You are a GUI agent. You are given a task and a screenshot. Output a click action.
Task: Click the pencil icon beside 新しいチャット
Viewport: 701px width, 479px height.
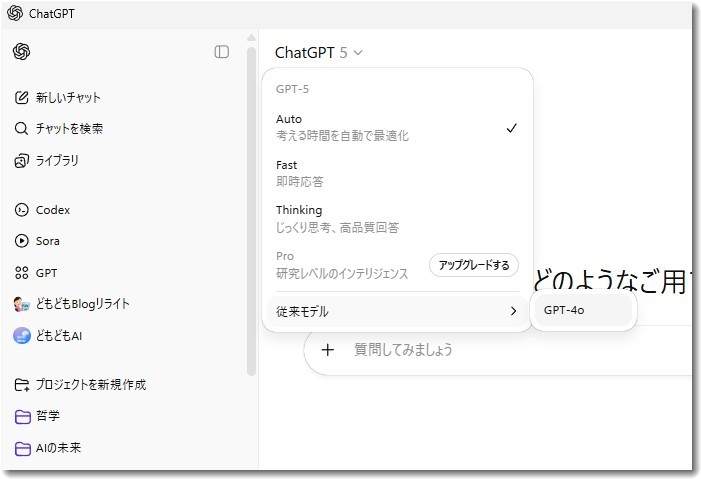(21, 97)
